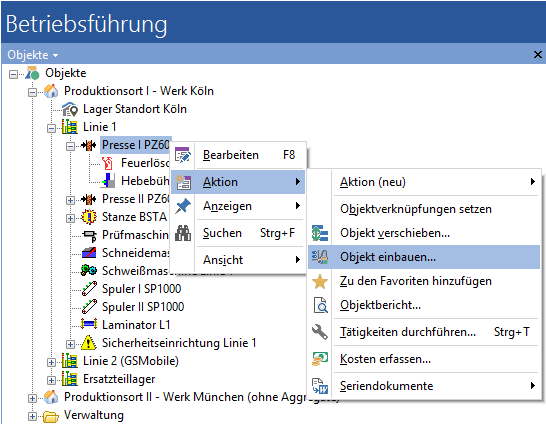Click the Anzeigen pin icon
Image resolution: width=546 pixels, height=424 pixels.
(x=183, y=206)
